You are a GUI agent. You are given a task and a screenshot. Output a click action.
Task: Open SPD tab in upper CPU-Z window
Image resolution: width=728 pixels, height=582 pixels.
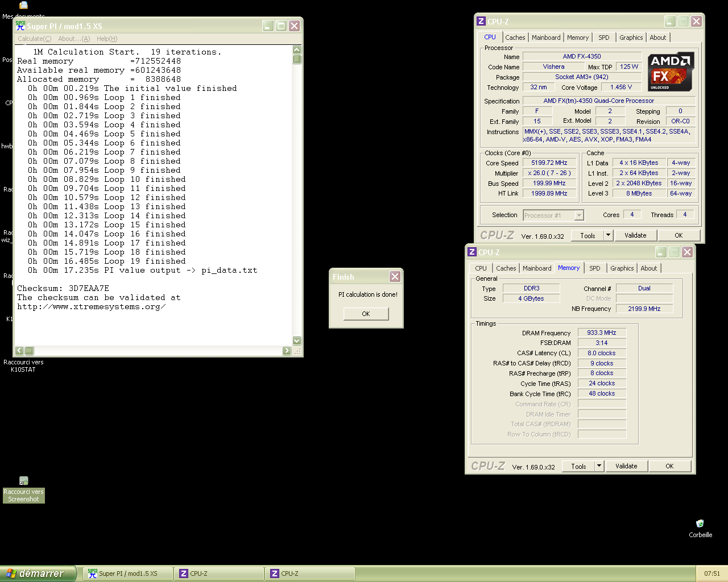(604, 38)
